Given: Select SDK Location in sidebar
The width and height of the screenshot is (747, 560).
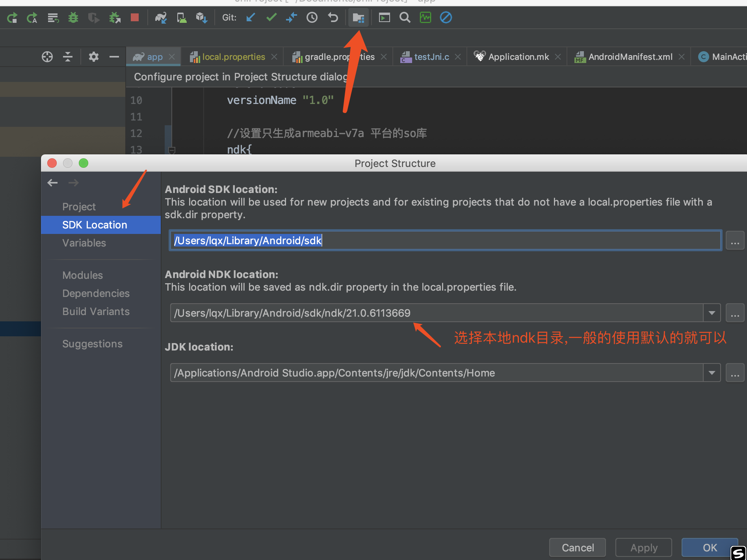Looking at the screenshot, I should (101, 225).
